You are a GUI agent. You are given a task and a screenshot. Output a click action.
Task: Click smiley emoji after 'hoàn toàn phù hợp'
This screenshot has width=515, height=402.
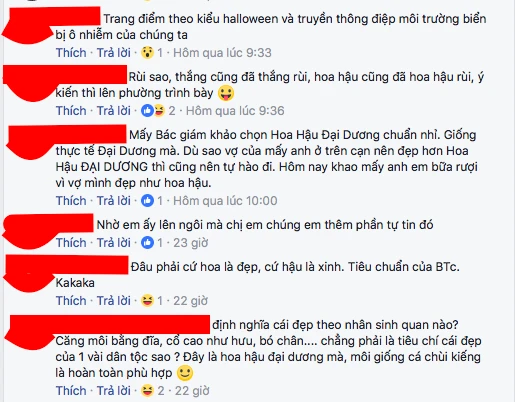pyautogui.click(x=185, y=373)
